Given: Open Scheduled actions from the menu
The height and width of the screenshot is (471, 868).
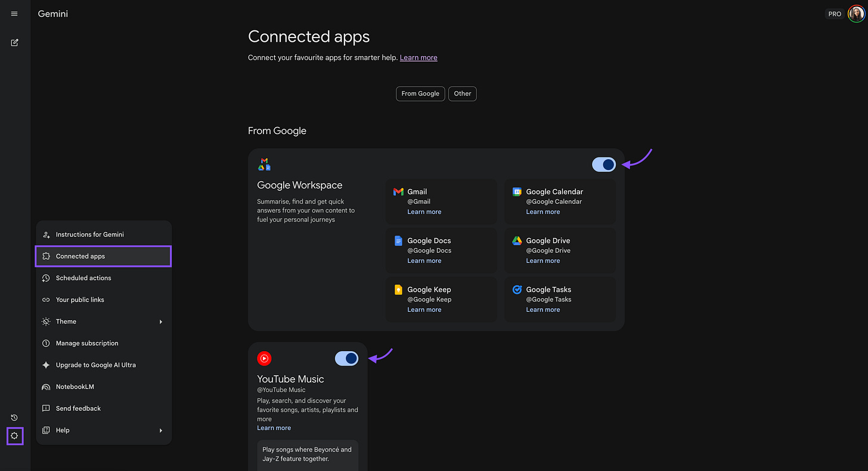Looking at the screenshot, I should pyautogui.click(x=84, y=278).
